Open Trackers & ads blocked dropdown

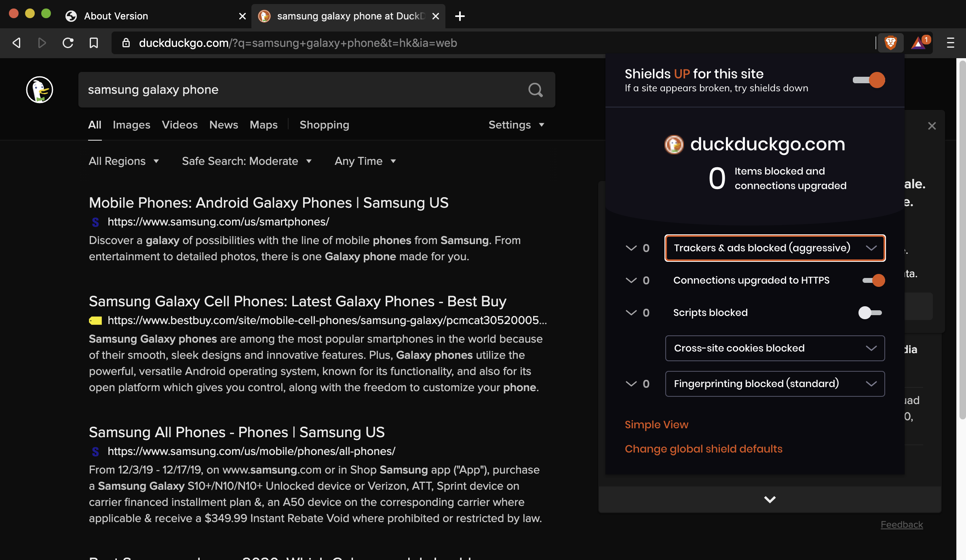click(x=775, y=248)
